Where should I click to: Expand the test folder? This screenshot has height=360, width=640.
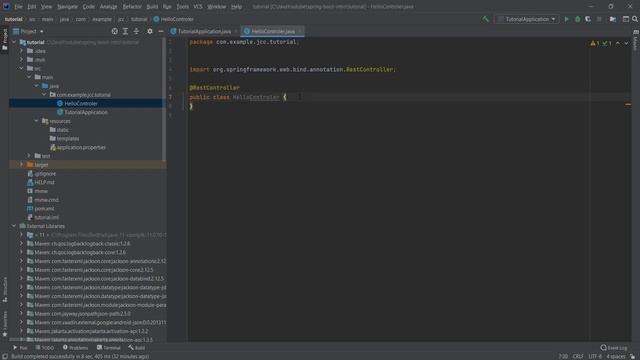click(29, 156)
